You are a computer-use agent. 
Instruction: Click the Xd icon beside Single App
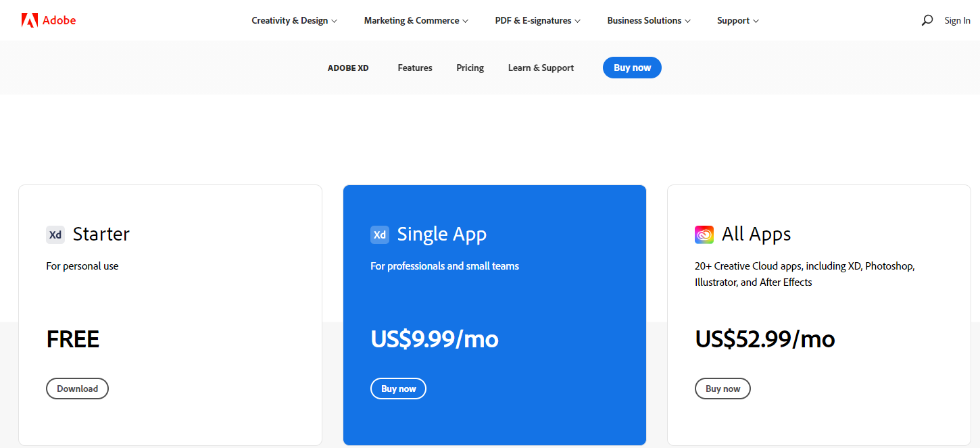coord(380,234)
